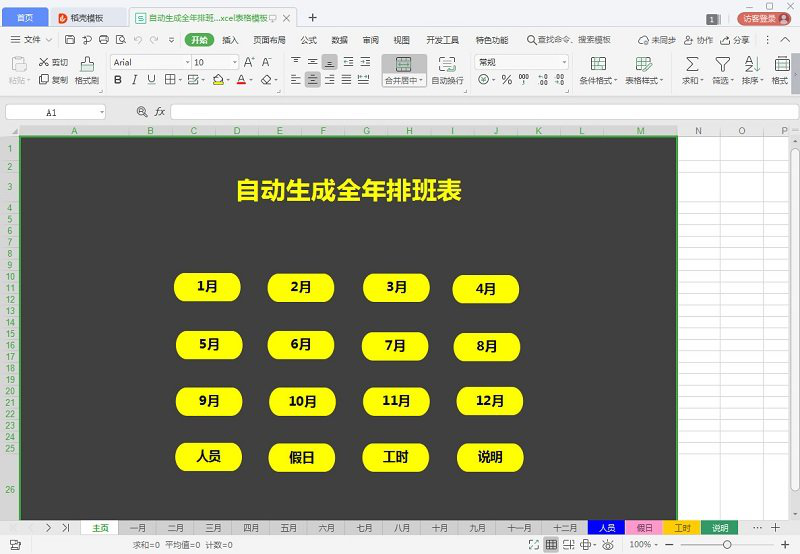Click the align top icon
The image size is (800, 554).
295,62
